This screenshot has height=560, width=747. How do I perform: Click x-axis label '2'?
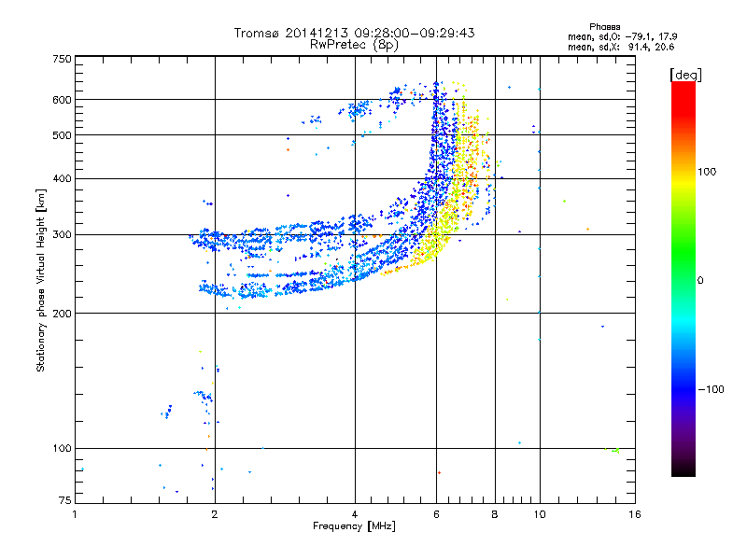(215, 515)
